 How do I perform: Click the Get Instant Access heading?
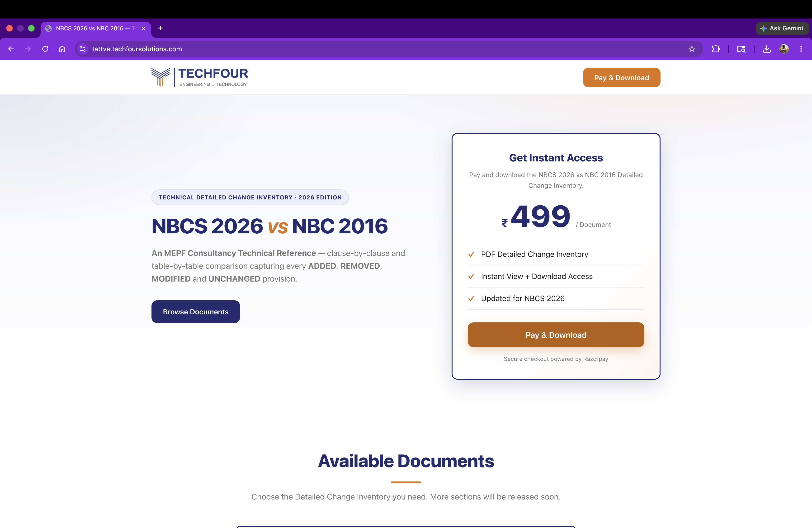(556, 158)
